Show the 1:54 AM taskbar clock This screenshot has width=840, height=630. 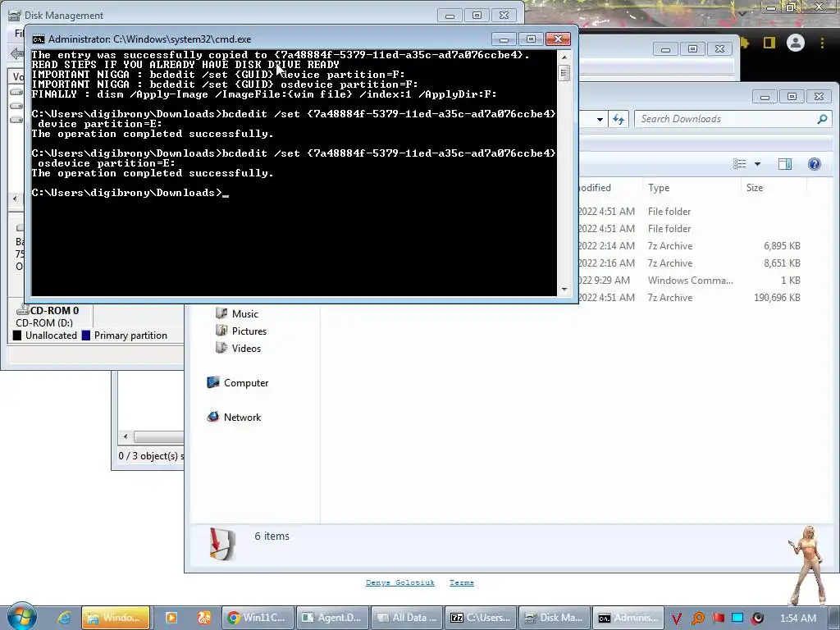[x=797, y=619]
